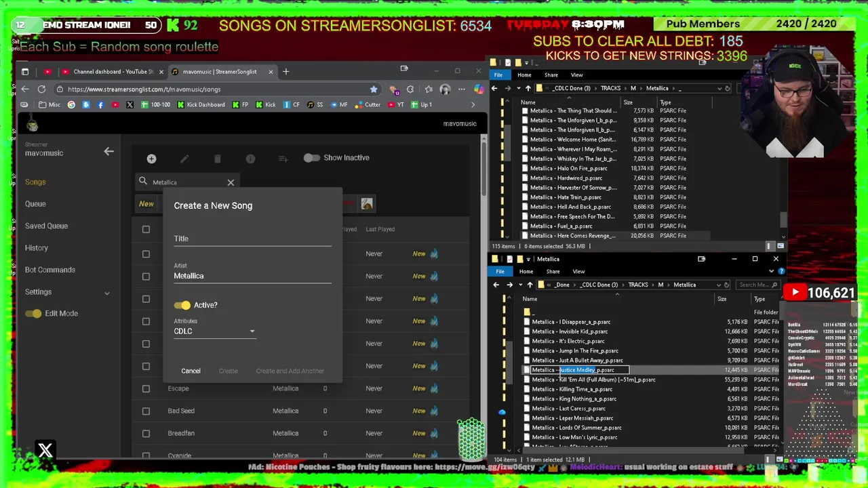Viewport: 868px width, 488px height.
Task: Check the checkbox for the Bad Seed row
Action: [x=146, y=411]
